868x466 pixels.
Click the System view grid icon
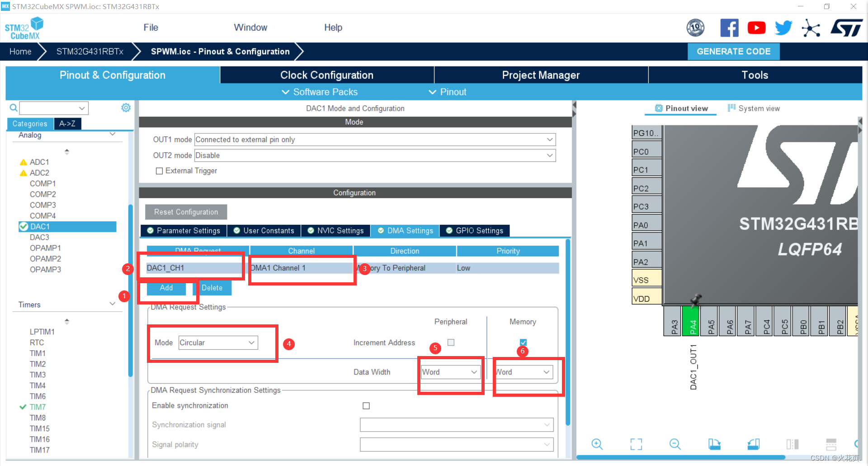731,108
